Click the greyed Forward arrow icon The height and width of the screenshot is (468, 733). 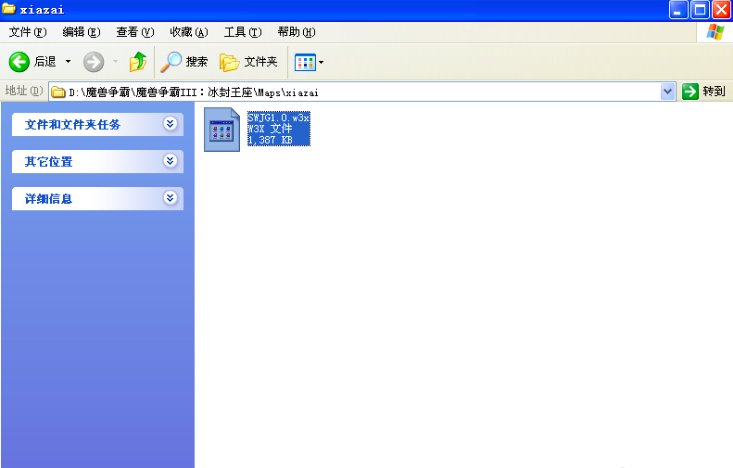(x=93, y=62)
